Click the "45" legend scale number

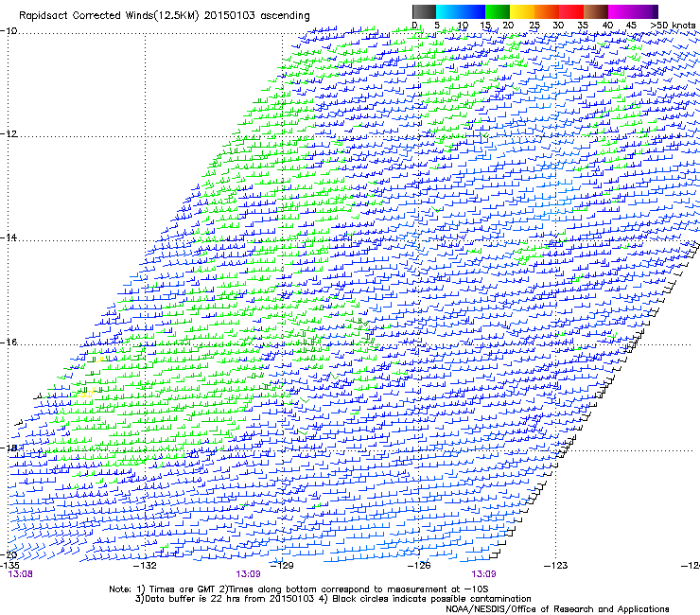[631, 26]
